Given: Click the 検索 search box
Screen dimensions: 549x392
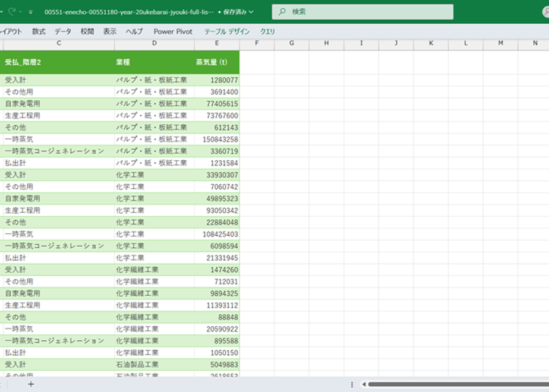Looking at the screenshot, I should click(362, 12).
